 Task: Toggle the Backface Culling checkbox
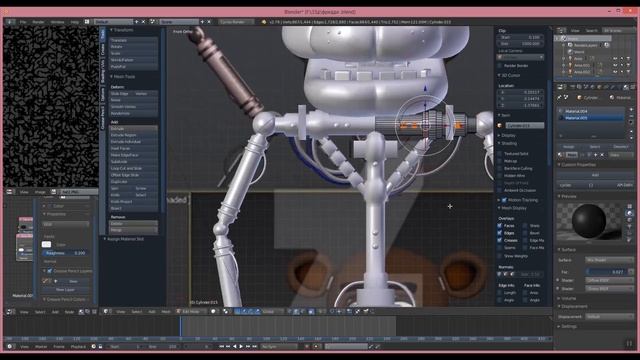(500, 169)
